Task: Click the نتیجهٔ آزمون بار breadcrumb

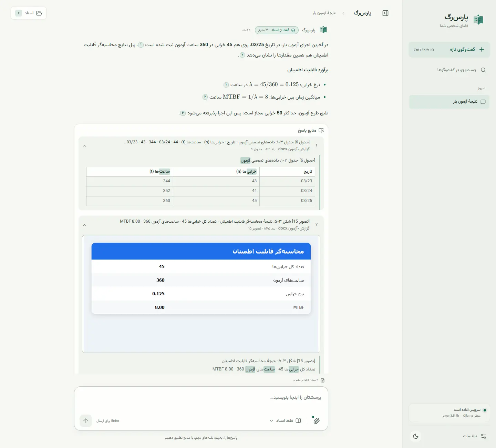Action: (324, 13)
